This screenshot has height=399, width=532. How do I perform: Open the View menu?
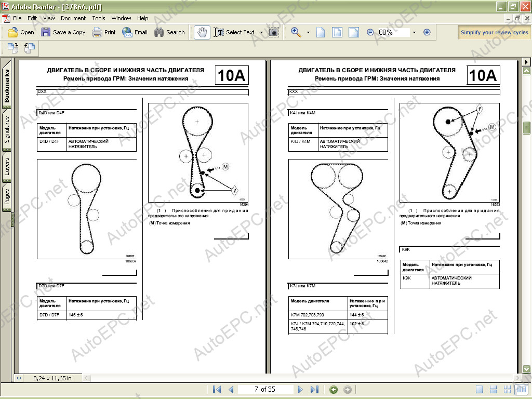pyautogui.click(x=49, y=18)
